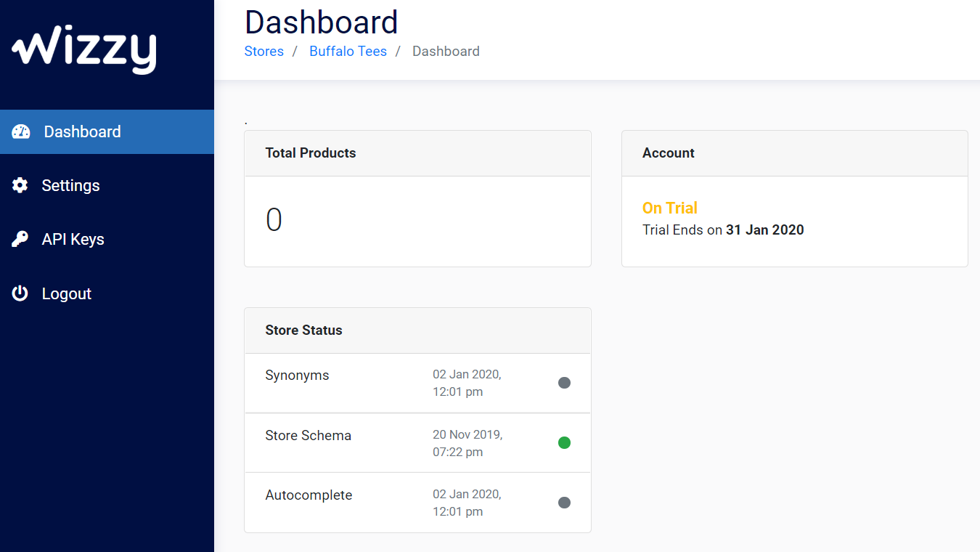980x552 pixels.
Task: Click Logout in the sidebar
Action: pos(66,293)
